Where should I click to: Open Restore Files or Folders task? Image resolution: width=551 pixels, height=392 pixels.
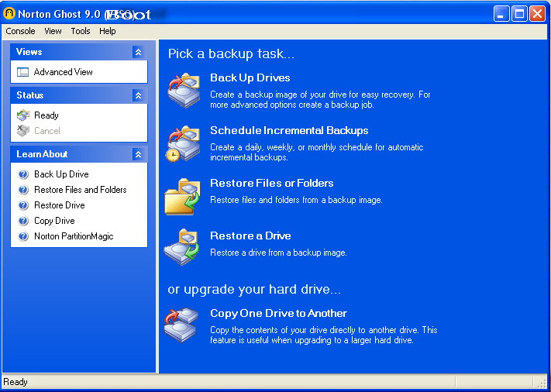272,183
